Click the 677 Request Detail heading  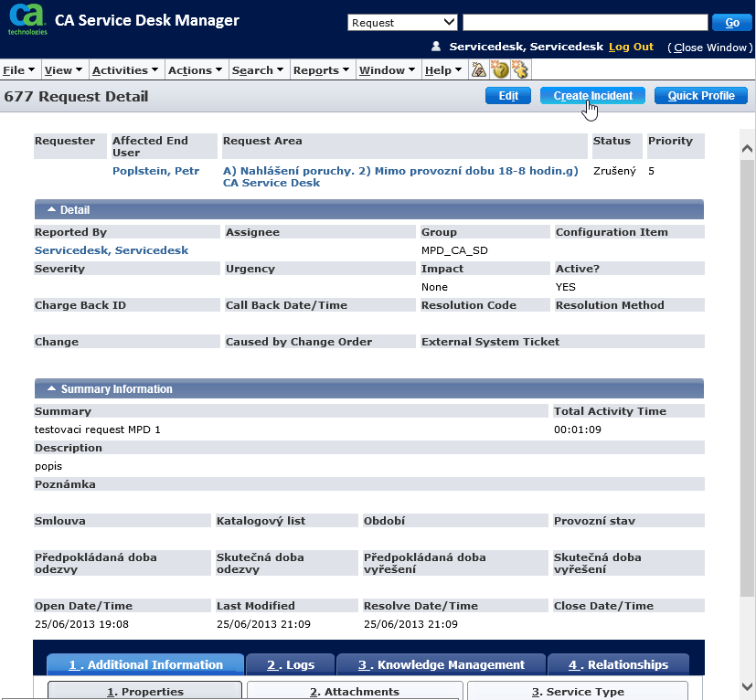click(76, 97)
